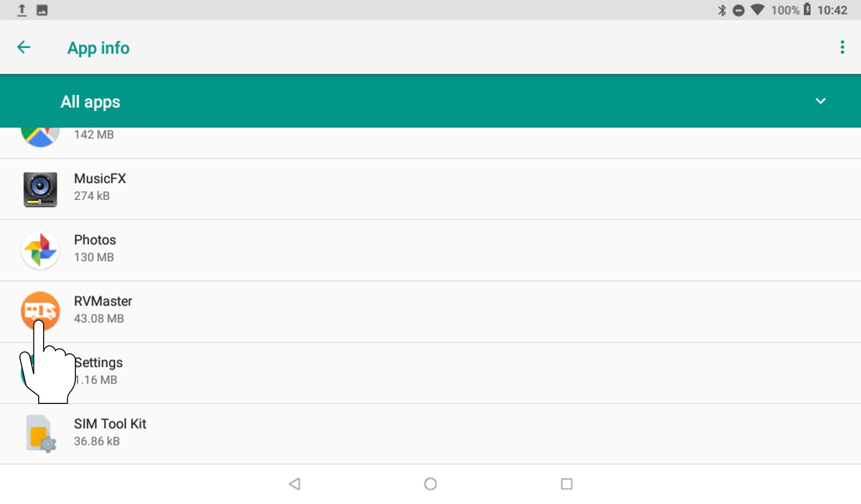Tap the RVMaster orange camper icon
Screen dimensions: 861x504
[40, 311]
